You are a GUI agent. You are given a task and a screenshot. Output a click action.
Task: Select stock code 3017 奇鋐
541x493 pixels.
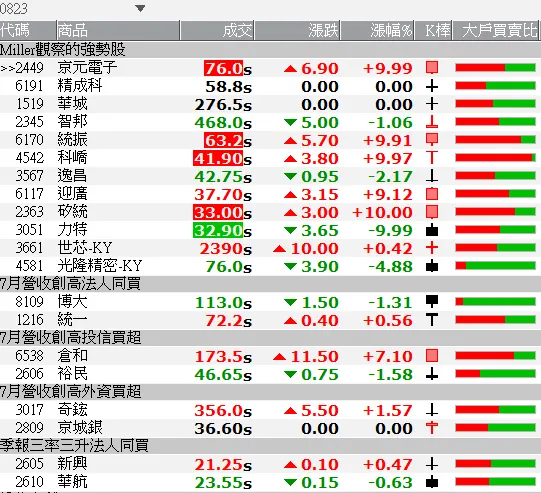pyautogui.click(x=30, y=410)
